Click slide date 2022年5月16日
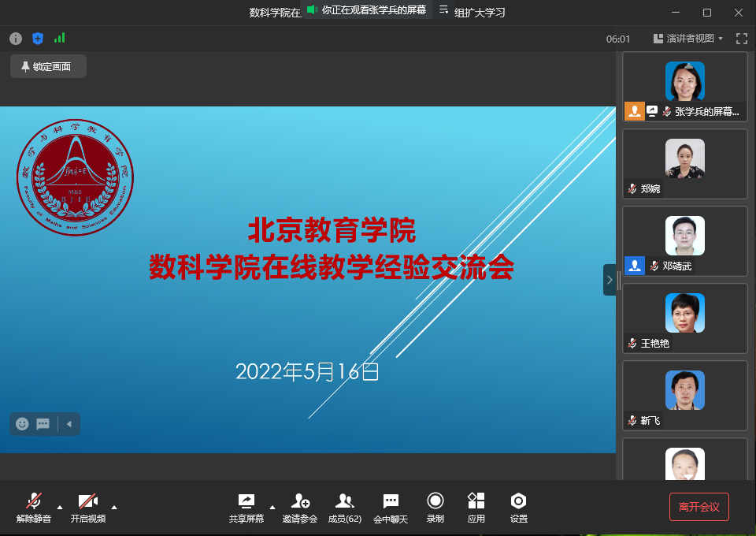 [307, 372]
